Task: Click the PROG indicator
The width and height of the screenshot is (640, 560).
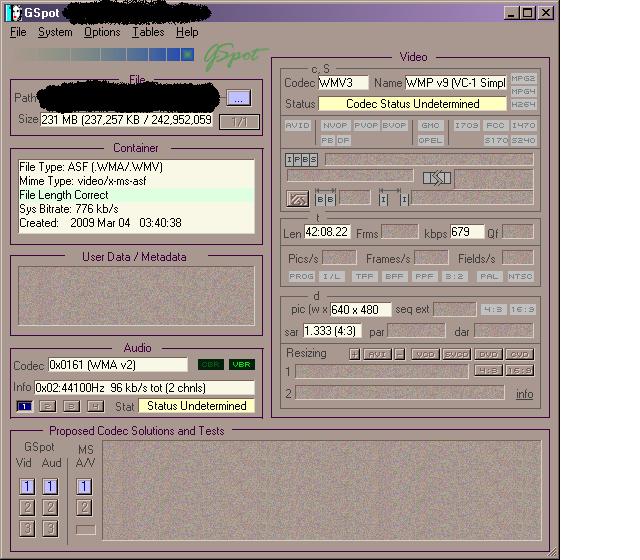Action: pos(301,276)
